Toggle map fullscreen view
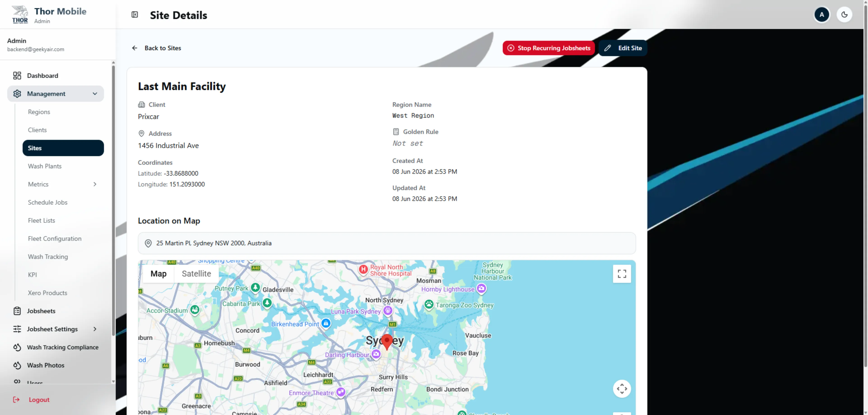Image resolution: width=868 pixels, height=415 pixels. 622,274
